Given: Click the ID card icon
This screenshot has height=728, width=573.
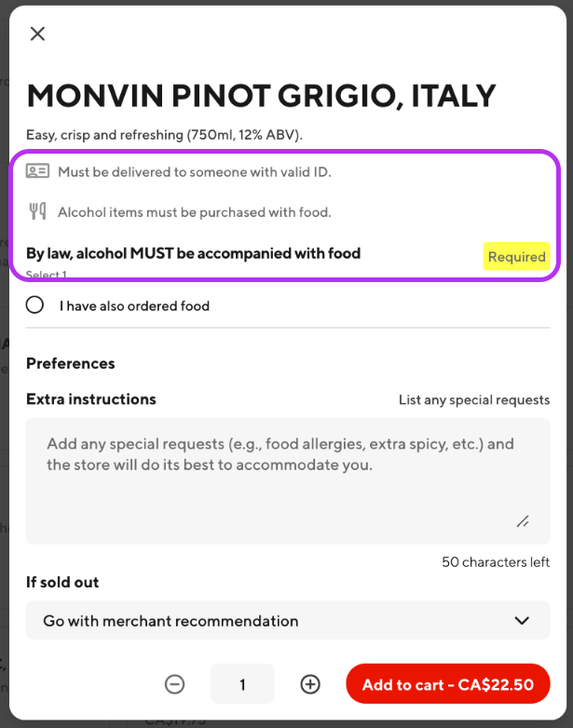Looking at the screenshot, I should pos(37,171).
